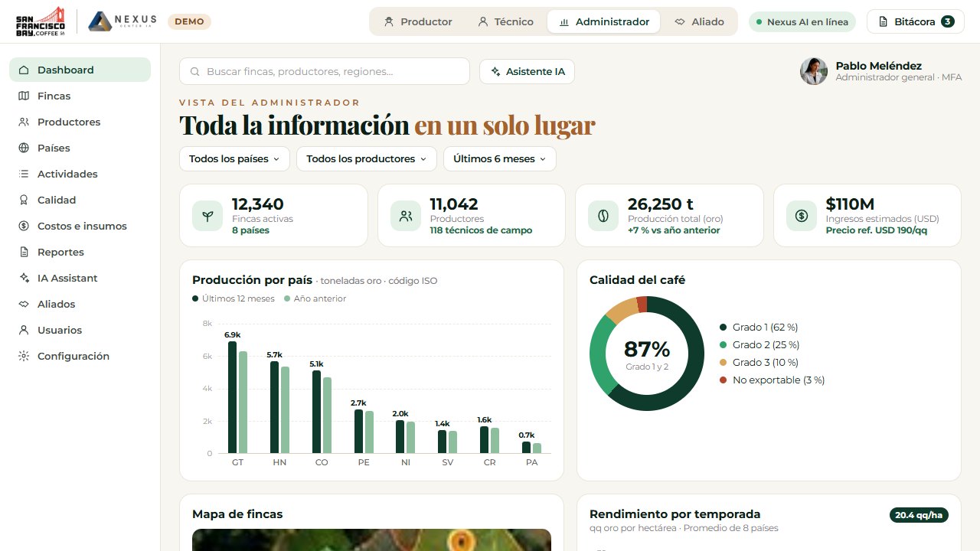980x551 pixels.
Task: Click the Nexus Center IA logo
Action: 122,21
